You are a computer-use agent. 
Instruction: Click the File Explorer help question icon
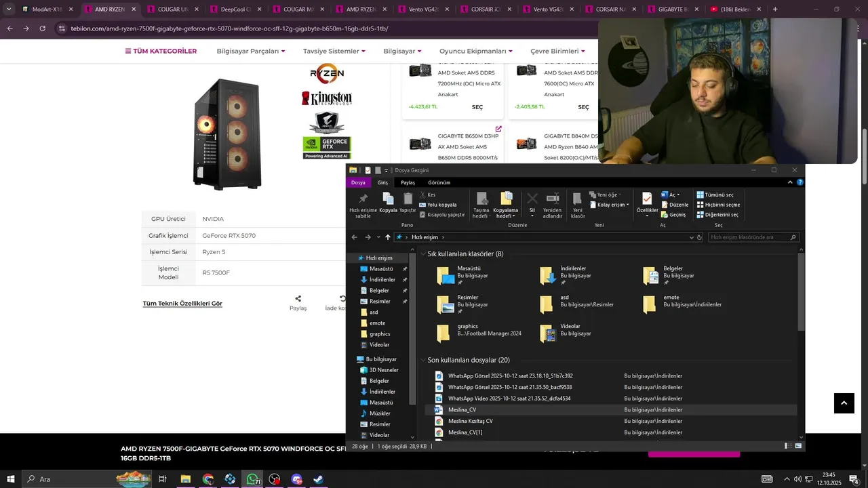(800, 182)
